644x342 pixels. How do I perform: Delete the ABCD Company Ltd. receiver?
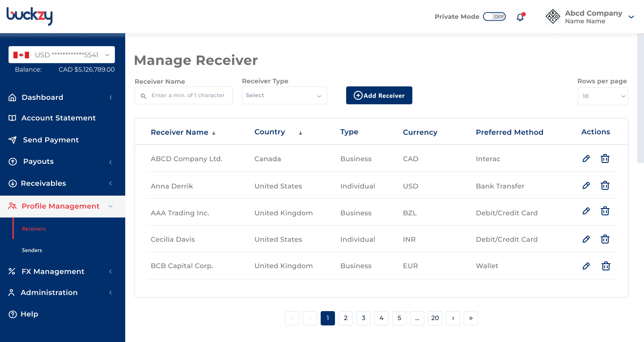tap(605, 158)
